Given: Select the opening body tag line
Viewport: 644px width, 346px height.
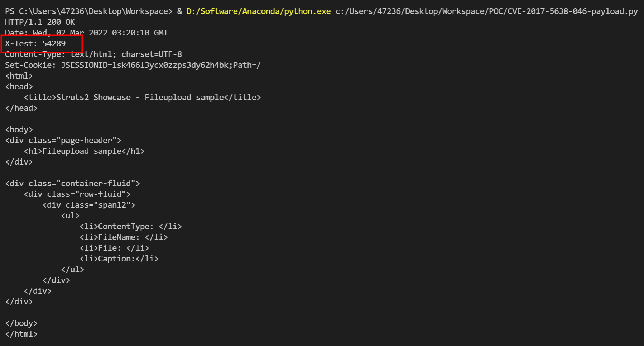Looking at the screenshot, I should click(x=19, y=130).
